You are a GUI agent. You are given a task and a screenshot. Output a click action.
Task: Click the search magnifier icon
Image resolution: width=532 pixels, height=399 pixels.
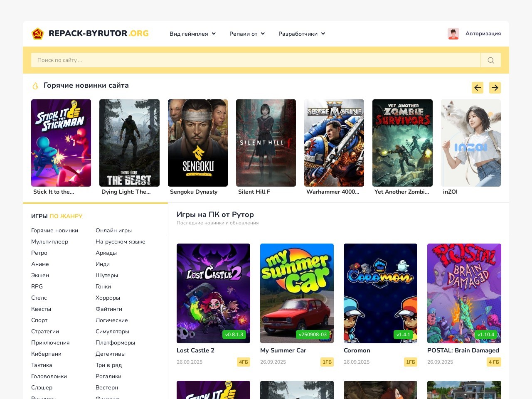coord(490,60)
